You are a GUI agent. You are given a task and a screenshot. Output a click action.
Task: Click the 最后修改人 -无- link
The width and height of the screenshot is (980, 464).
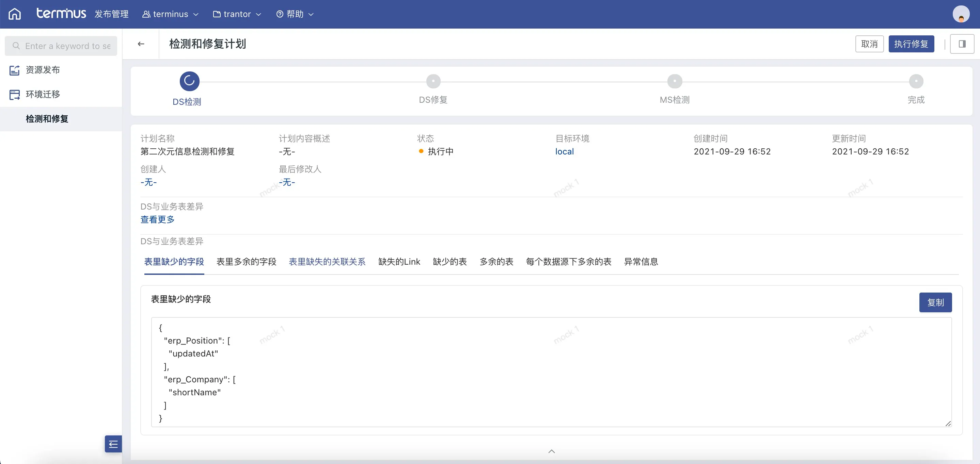click(287, 182)
